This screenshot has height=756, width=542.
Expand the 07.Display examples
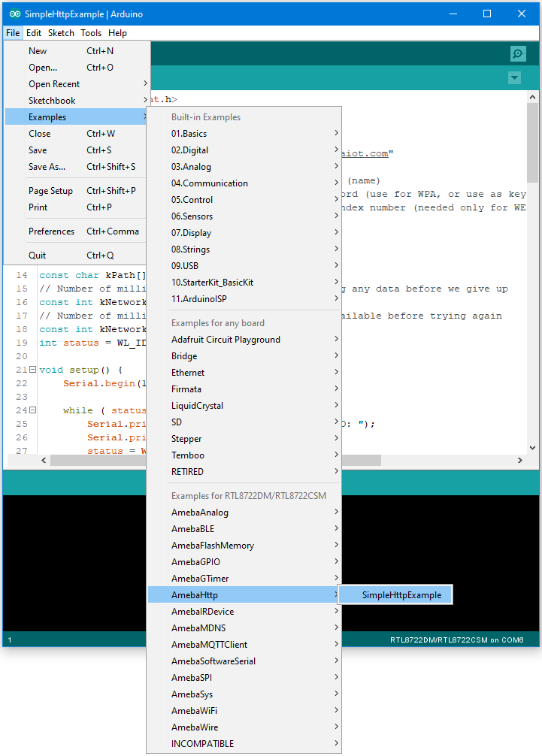244,233
